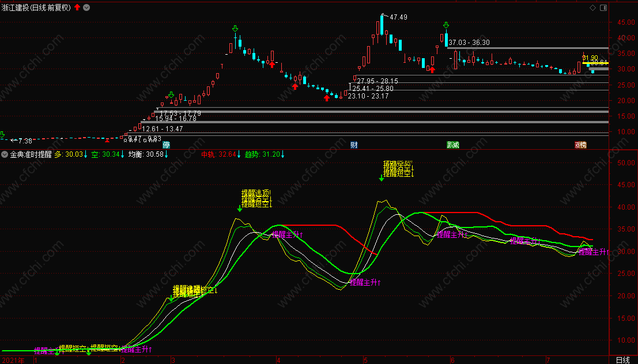Click the green sell arrow above the 47.49 peak's left summit
Image resolution: width=638 pixels, height=364 pixels.
point(235,28)
